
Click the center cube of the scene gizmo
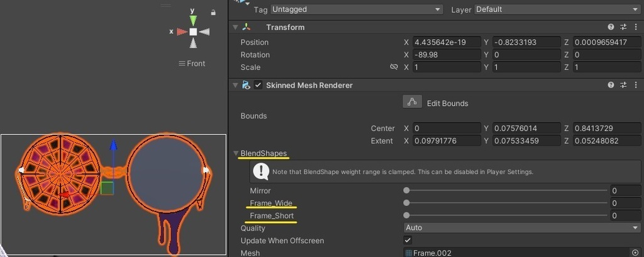(x=193, y=31)
